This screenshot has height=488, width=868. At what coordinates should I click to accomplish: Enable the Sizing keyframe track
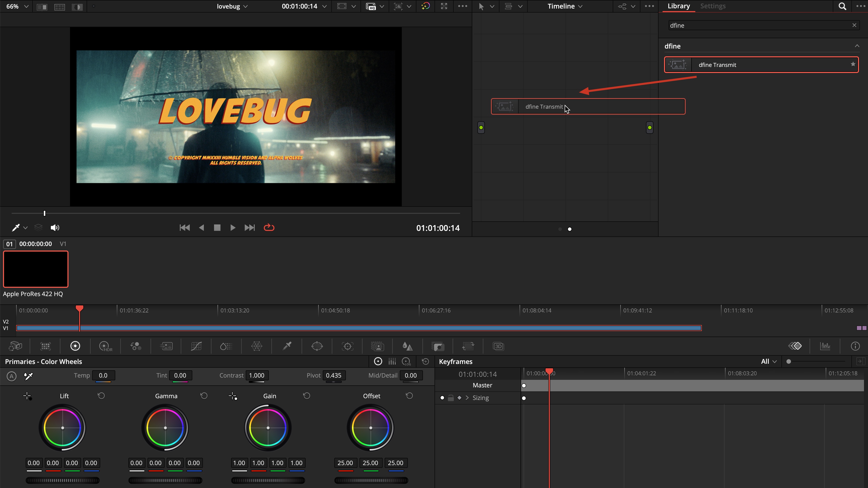(x=442, y=398)
